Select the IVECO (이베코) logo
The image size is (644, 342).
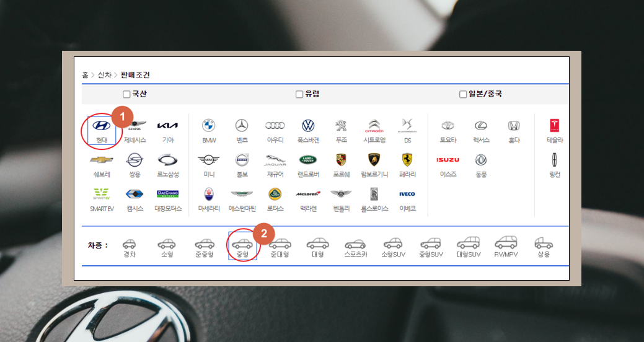coord(407,194)
